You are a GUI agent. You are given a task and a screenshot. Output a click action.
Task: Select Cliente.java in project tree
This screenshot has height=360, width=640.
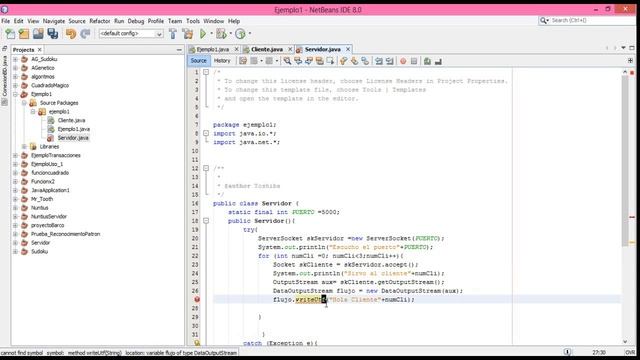click(x=71, y=120)
